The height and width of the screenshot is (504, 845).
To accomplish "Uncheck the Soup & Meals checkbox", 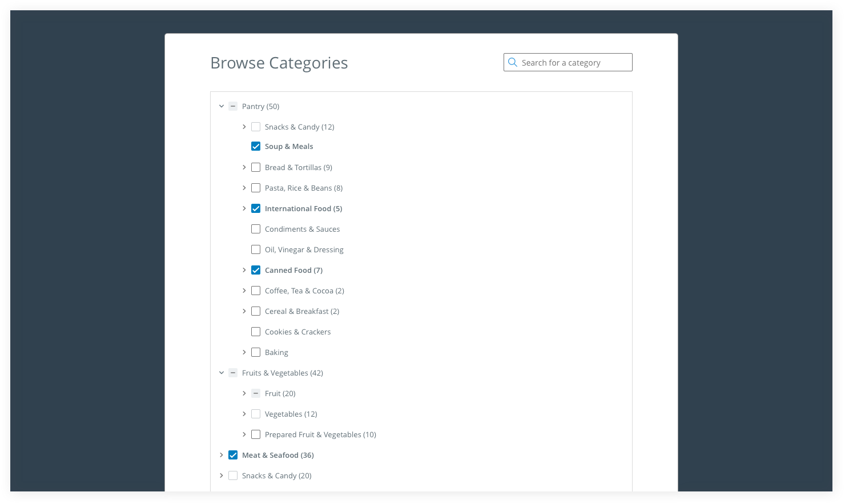I will 256,146.
